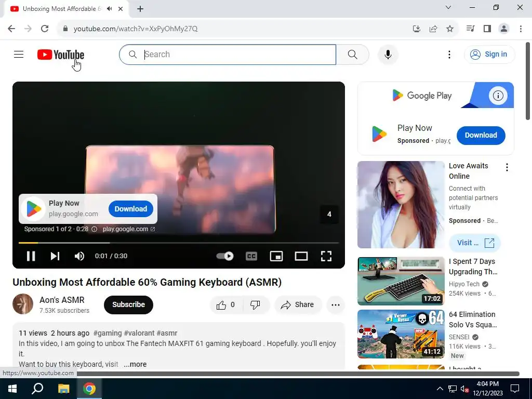
Task: Switch player to theater mode
Action: [301, 256]
